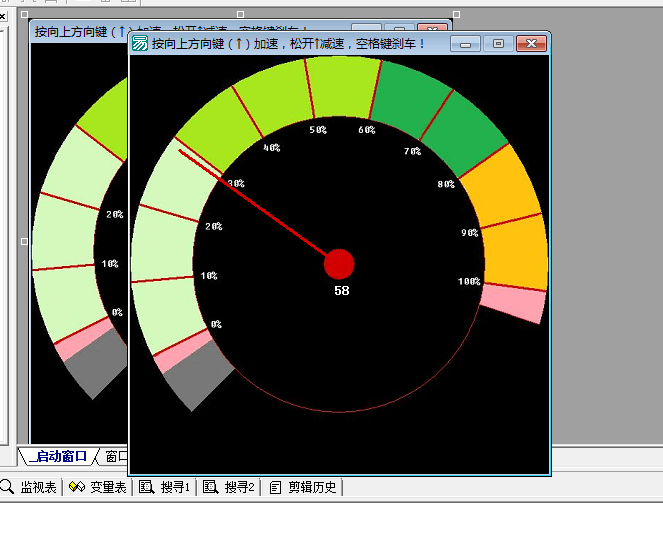Click the magnifier icon beside 监视表
663x549 pixels.
click(7, 487)
